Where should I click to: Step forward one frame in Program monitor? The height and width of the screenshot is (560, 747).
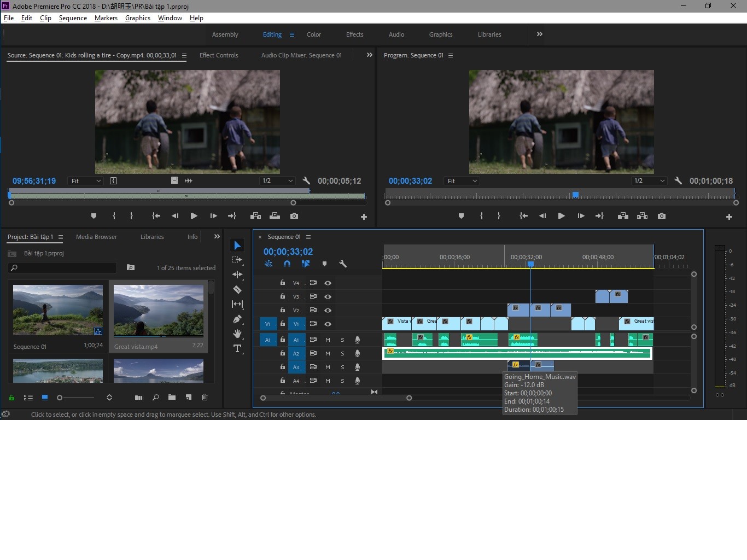point(581,216)
